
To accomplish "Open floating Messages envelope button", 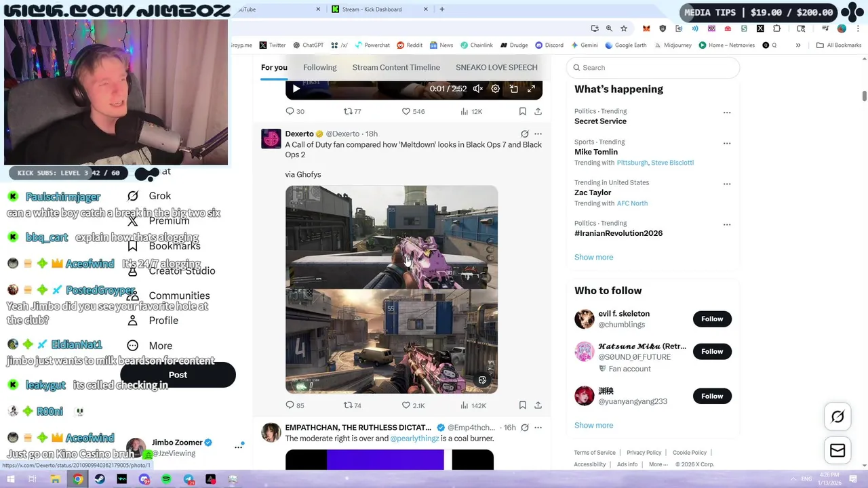I will coord(837,450).
